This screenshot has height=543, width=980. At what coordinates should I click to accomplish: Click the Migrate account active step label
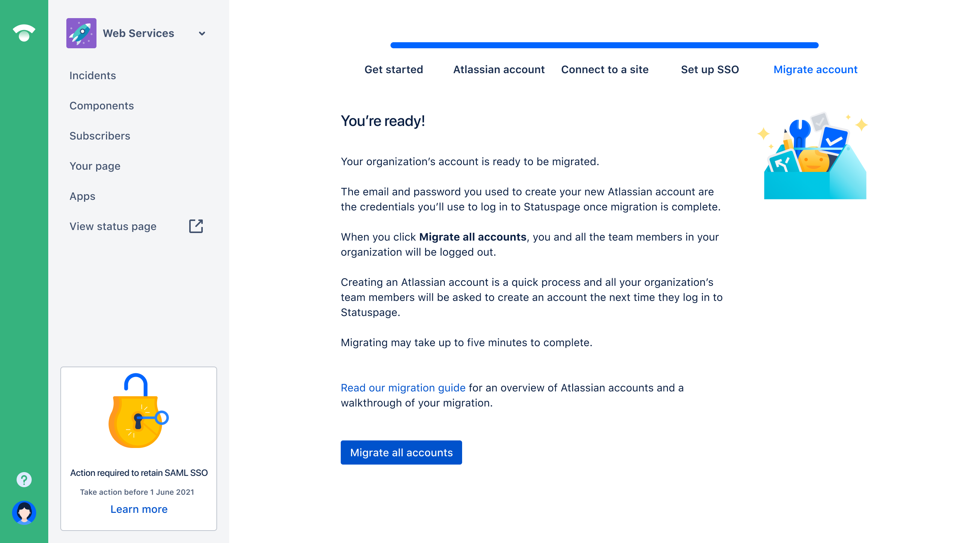[x=815, y=69]
